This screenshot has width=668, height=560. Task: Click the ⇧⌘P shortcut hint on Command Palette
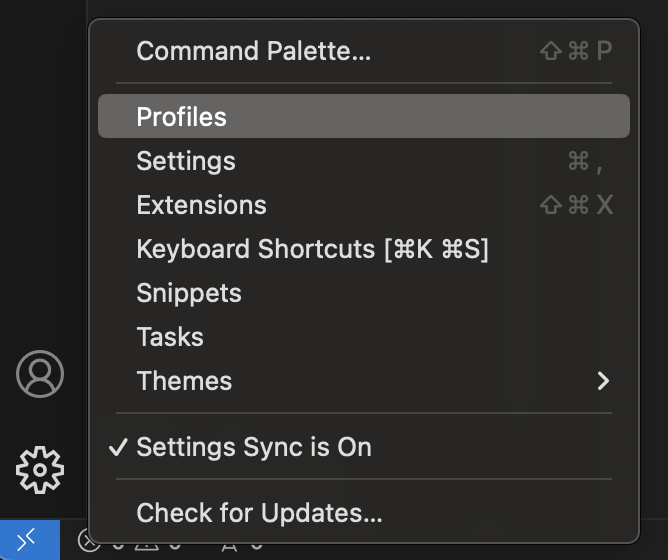(x=576, y=51)
